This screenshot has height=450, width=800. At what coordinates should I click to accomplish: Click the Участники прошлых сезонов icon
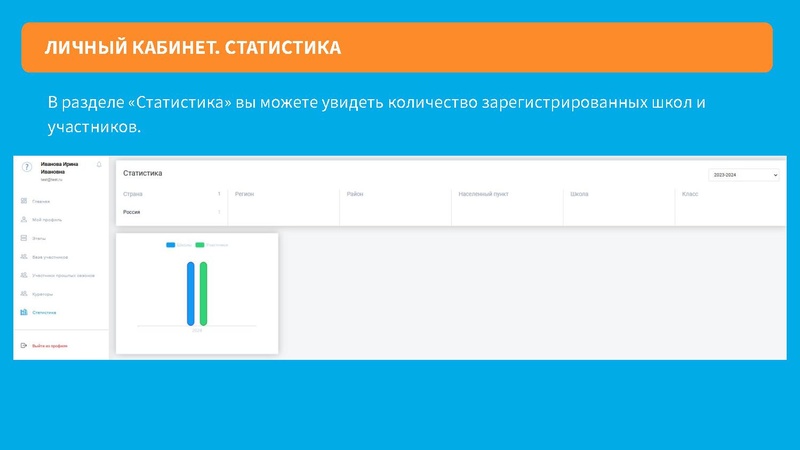(x=23, y=275)
